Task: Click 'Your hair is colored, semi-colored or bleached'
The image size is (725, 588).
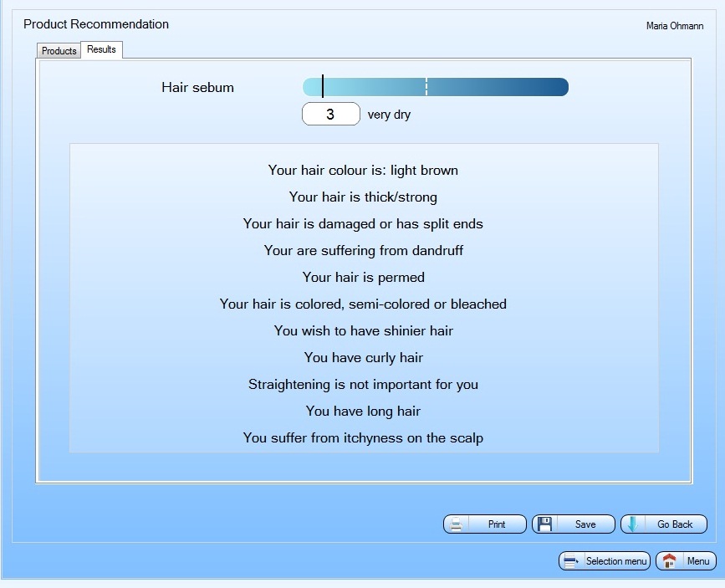Action: 363,304
